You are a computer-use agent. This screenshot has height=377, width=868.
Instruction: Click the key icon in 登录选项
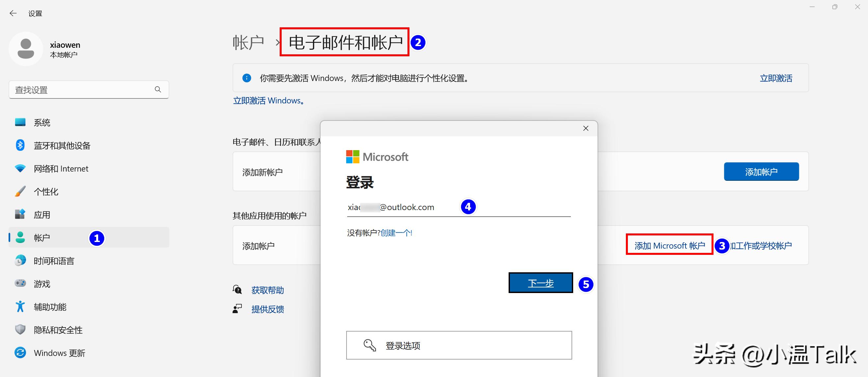[369, 345]
